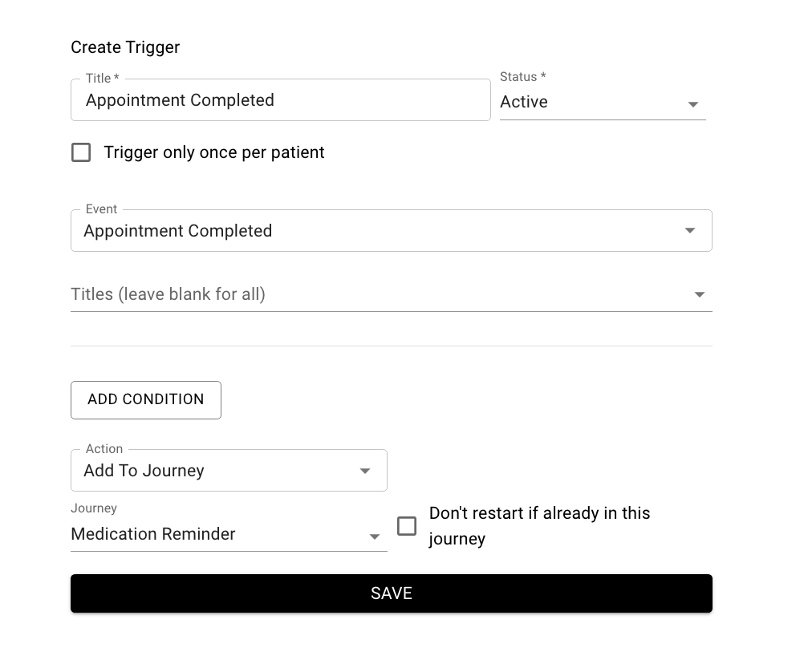Click the Journey field label
804x672 pixels.
click(x=93, y=508)
